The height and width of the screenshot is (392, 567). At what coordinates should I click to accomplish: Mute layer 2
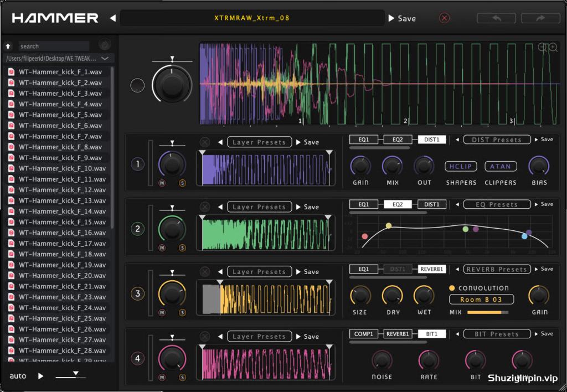click(x=162, y=247)
